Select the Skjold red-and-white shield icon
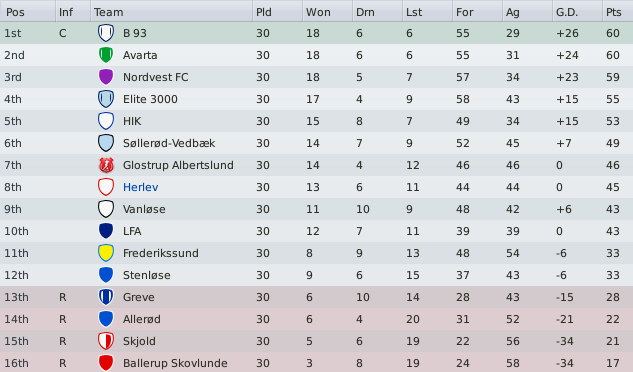The height and width of the screenshot is (372, 633). [x=106, y=341]
